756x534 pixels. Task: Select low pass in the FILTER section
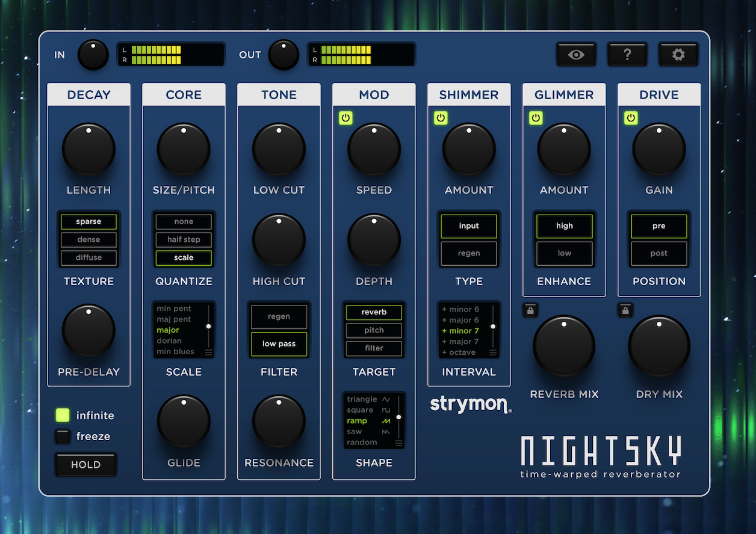click(x=279, y=344)
